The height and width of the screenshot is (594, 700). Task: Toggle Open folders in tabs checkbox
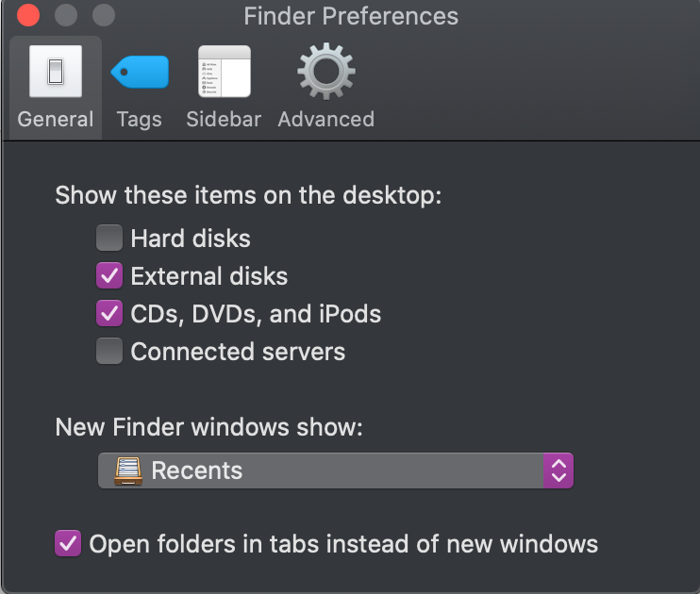point(68,544)
